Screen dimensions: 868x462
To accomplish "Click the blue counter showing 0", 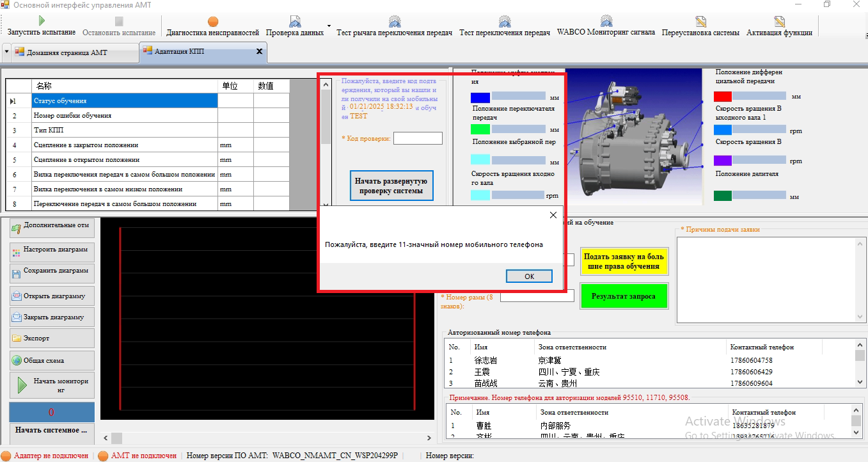I will coord(52,412).
